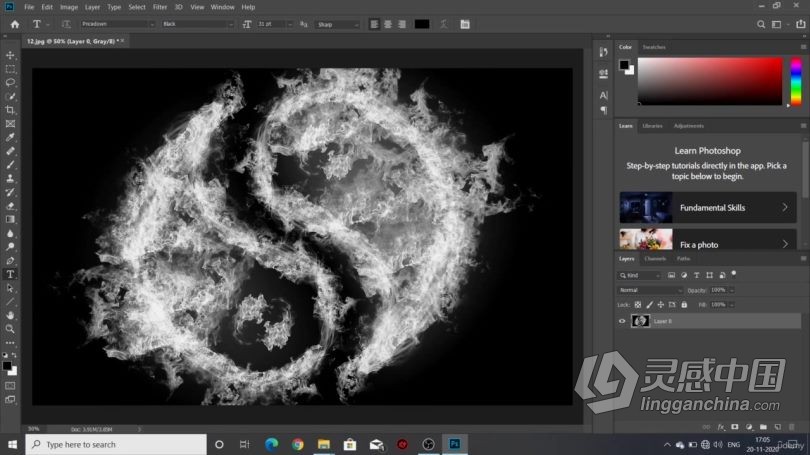The height and width of the screenshot is (455, 810).
Task: Toggle center text alignment
Action: [x=388, y=23]
